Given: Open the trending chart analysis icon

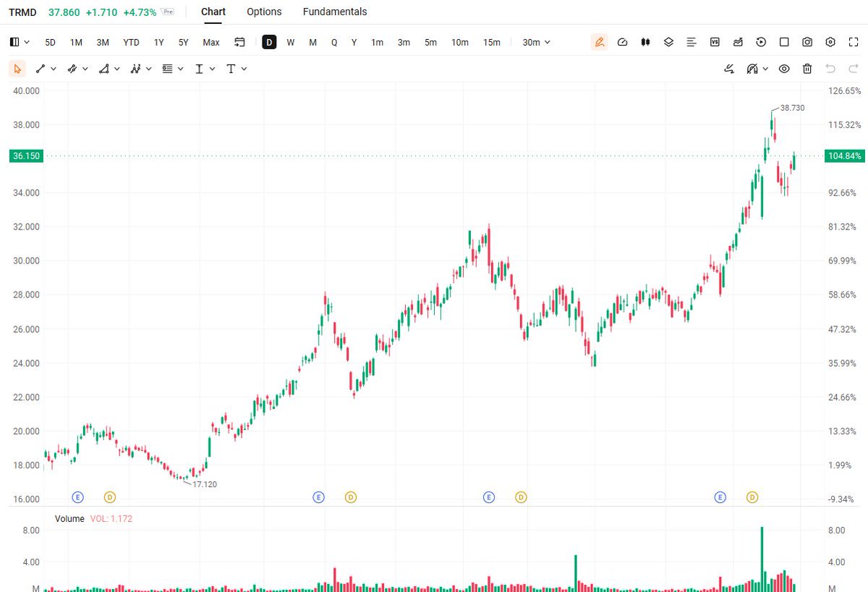Looking at the screenshot, I should (x=738, y=42).
